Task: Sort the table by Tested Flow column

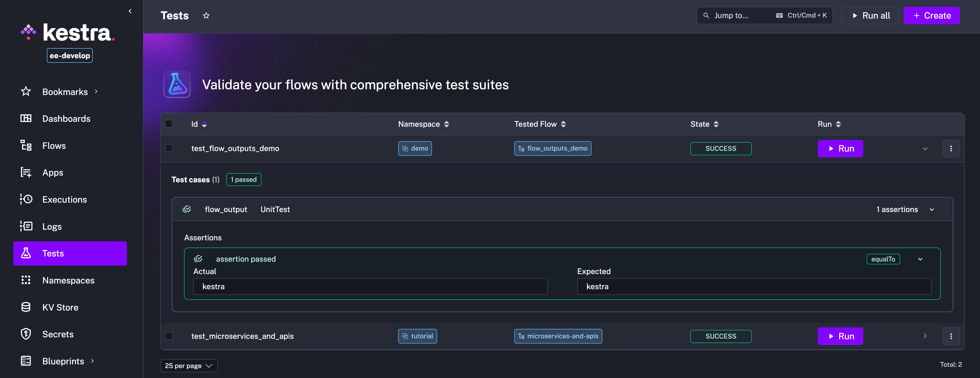Action: click(563, 124)
